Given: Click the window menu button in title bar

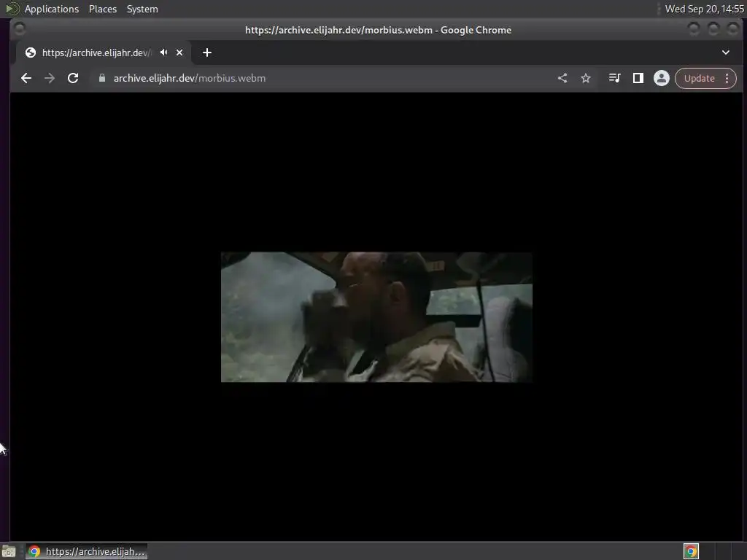Looking at the screenshot, I should pos(19,29).
